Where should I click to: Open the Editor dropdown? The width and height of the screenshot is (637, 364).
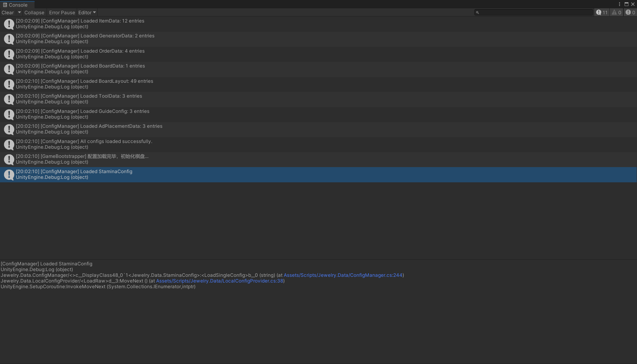tap(87, 13)
